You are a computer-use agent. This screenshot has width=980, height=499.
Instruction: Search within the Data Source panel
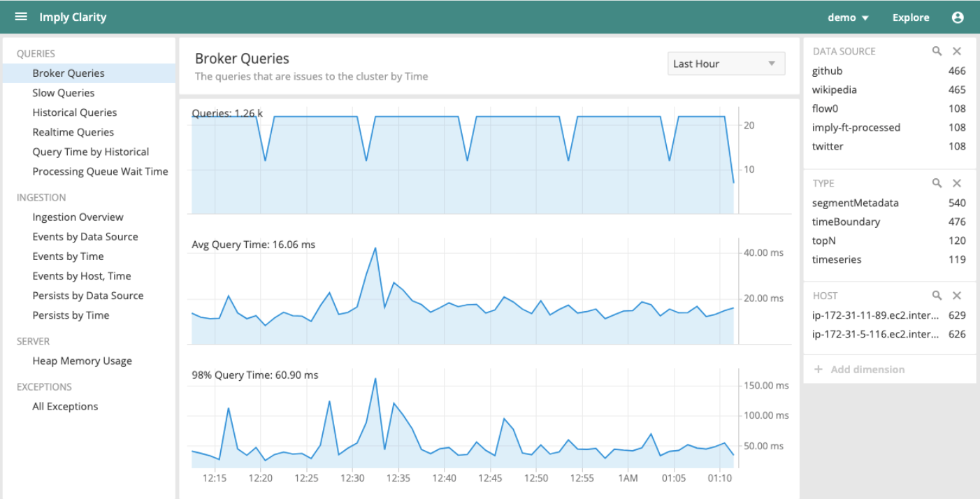(937, 51)
